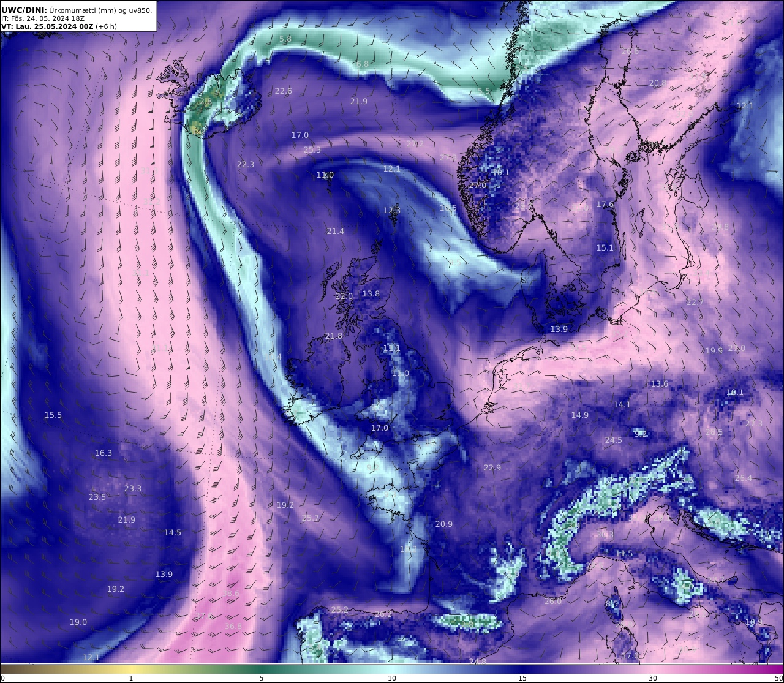The height and width of the screenshot is (683, 784).
Task: Click the '22.0' value over Scotland
Action: tap(344, 296)
